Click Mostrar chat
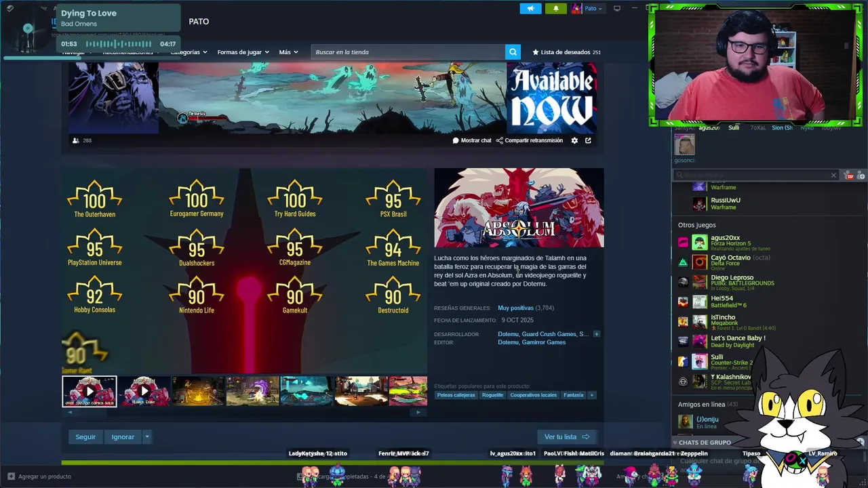The height and width of the screenshot is (488, 868). pyautogui.click(x=476, y=140)
